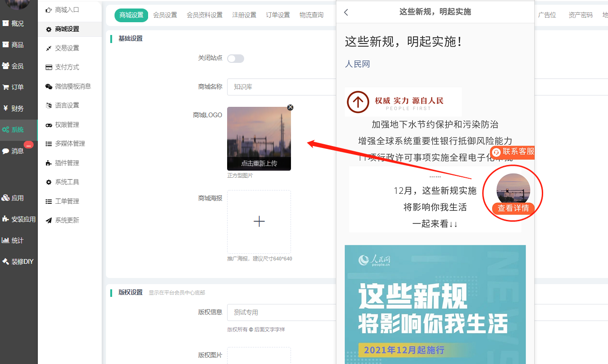Switch to the 会员设置 tab
The height and width of the screenshot is (364, 608).
(165, 15)
